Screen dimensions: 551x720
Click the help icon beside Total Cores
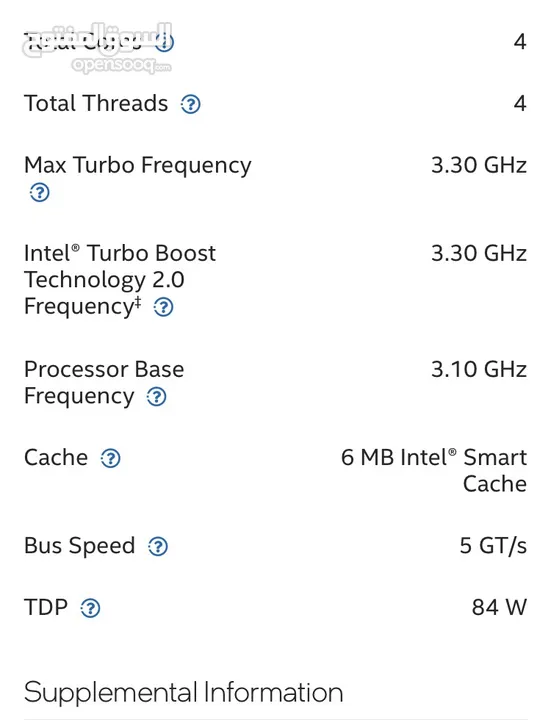tap(164, 43)
